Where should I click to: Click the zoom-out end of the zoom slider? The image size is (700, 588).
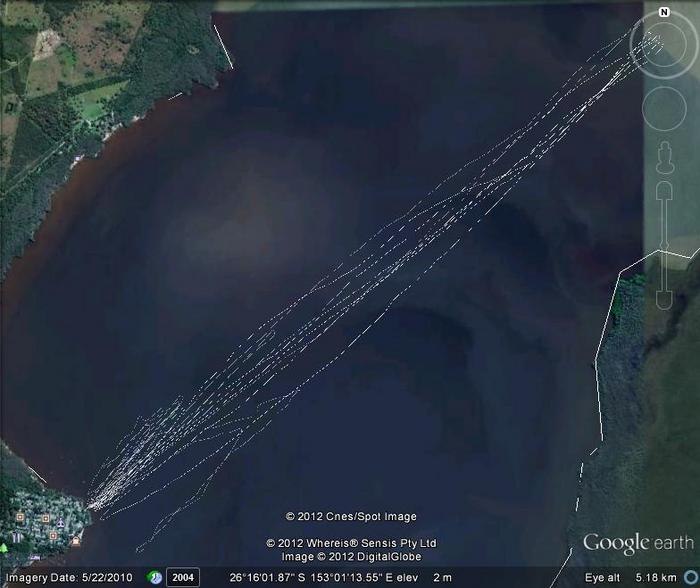click(664, 300)
